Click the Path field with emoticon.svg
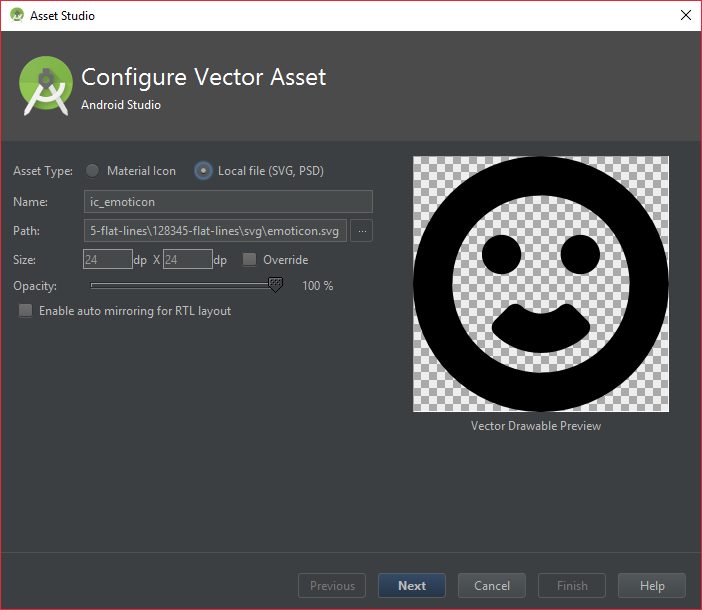Screen dimensions: 702x610 click(x=215, y=231)
